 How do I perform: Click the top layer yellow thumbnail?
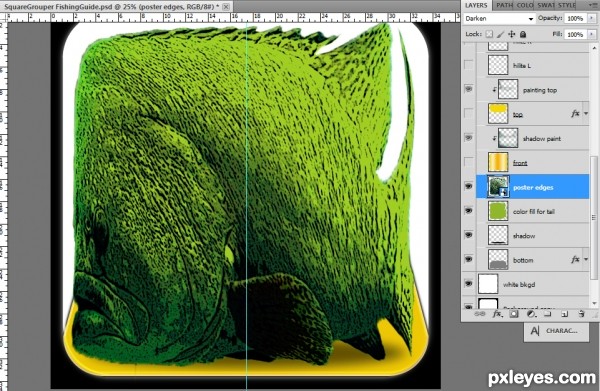click(498, 114)
